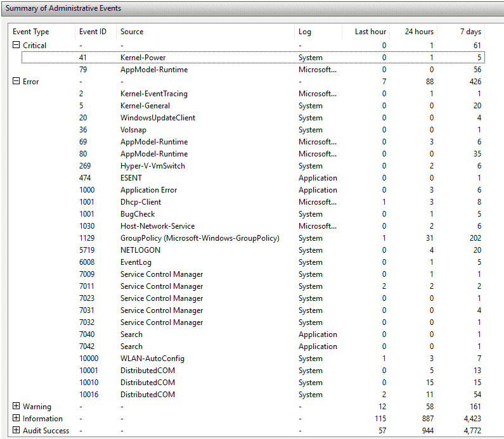Click the Error group label
504x439 pixels.
[x=30, y=82]
